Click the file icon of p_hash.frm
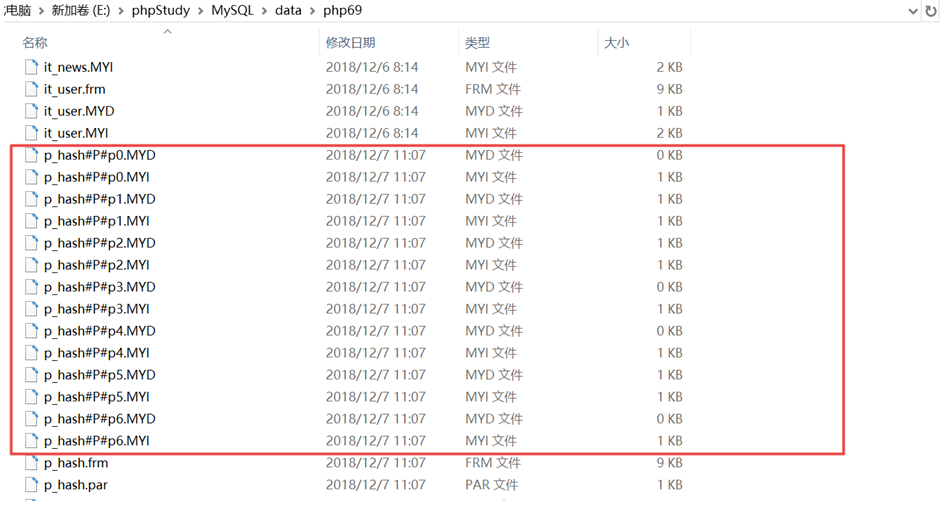Viewport: 945px width, 507px height. [x=31, y=463]
